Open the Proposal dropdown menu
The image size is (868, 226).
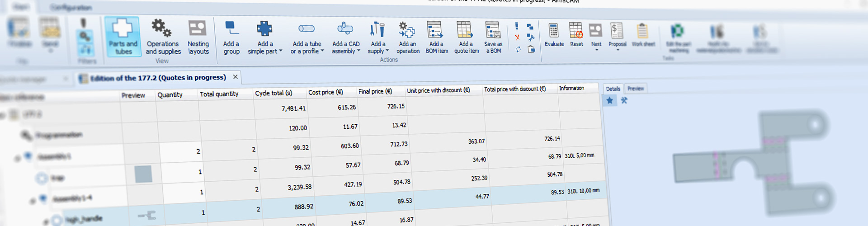[617, 49]
